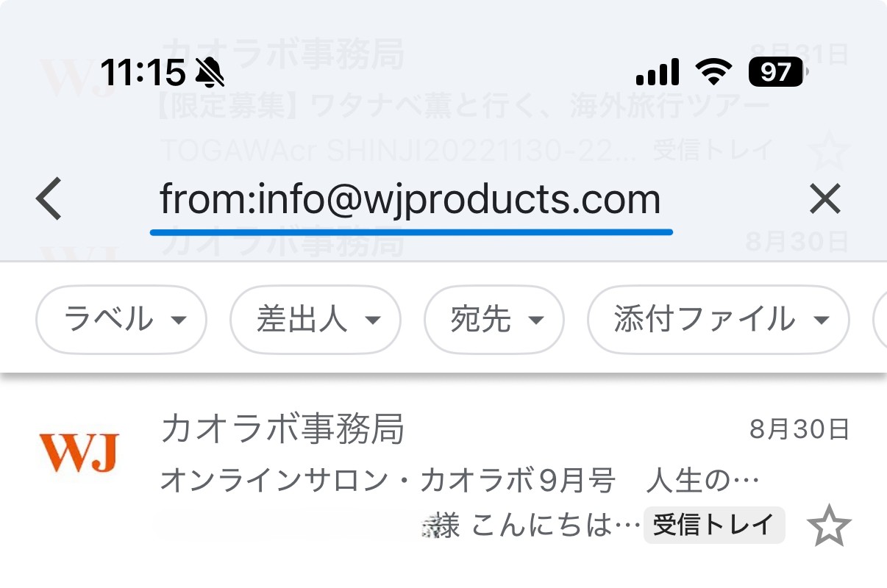Open email from sender name カオラボ事務局

(x=282, y=429)
